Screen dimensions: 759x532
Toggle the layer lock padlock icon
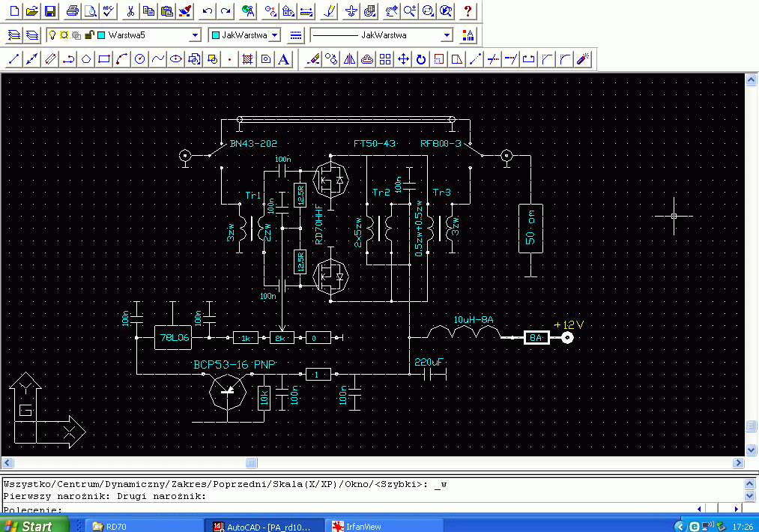pos(89,35)
